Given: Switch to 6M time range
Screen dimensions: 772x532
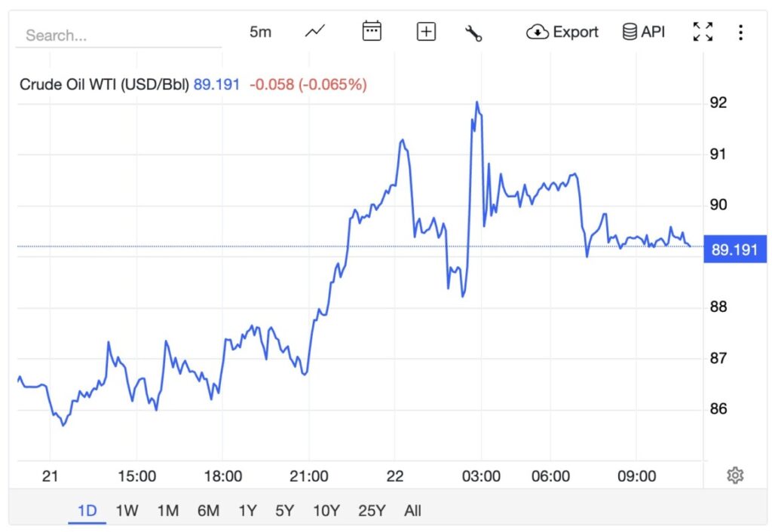Looking at the screenshot, I should 208,510.
